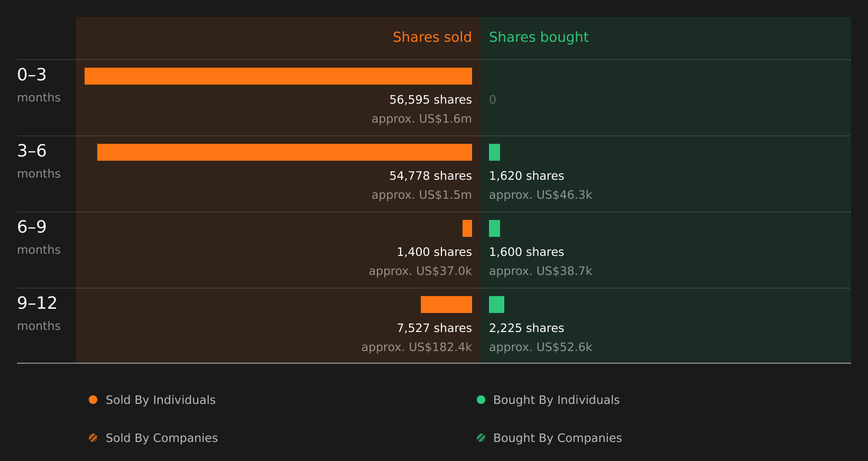Click the approx. US$52.6k value
868x461 pixels.
541,347
